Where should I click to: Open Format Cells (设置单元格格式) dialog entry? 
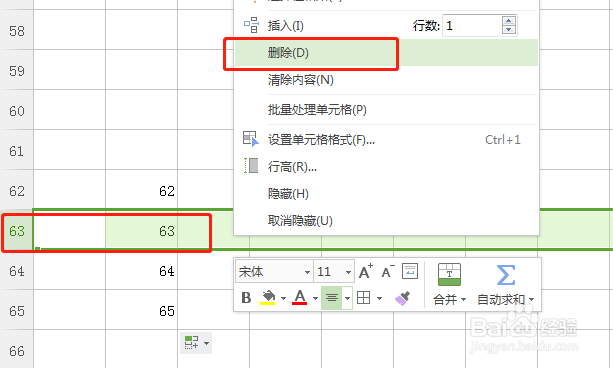[321, 140]
